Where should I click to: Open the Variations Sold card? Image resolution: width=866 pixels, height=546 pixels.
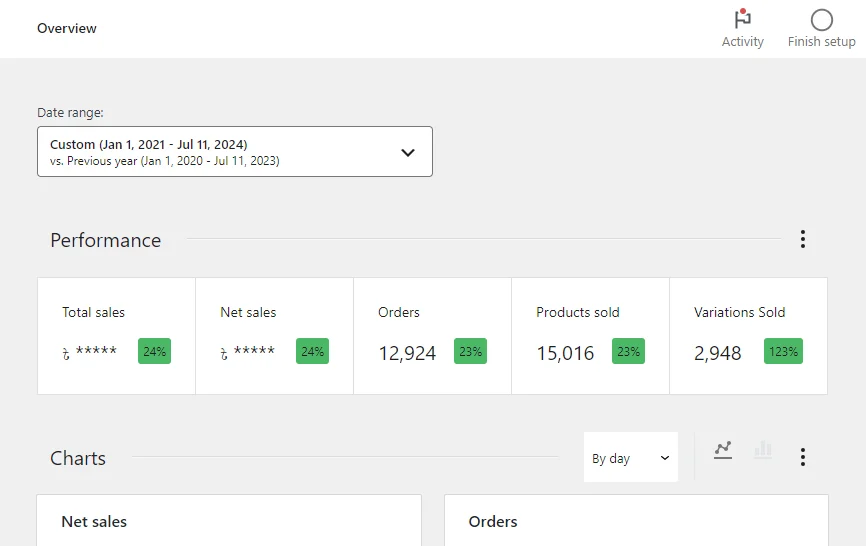[x=748, y=335]
